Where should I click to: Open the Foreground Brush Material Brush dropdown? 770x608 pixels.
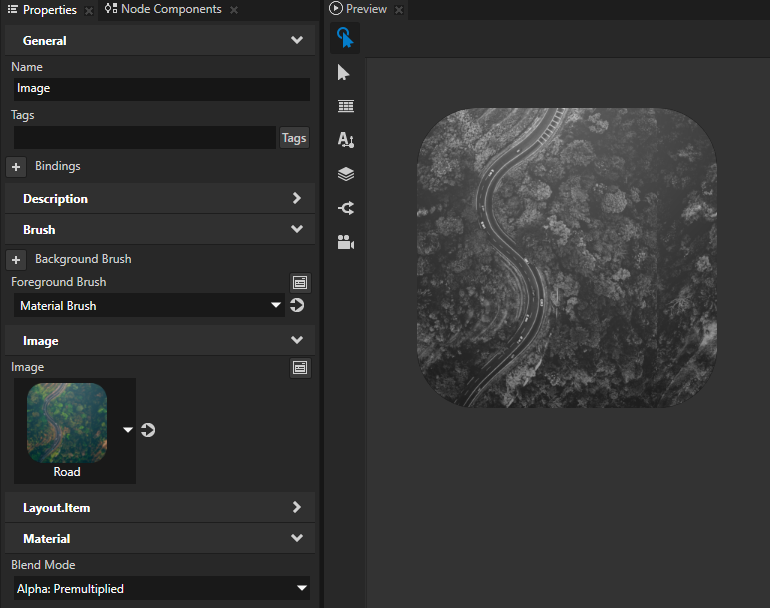pos(148,305)
